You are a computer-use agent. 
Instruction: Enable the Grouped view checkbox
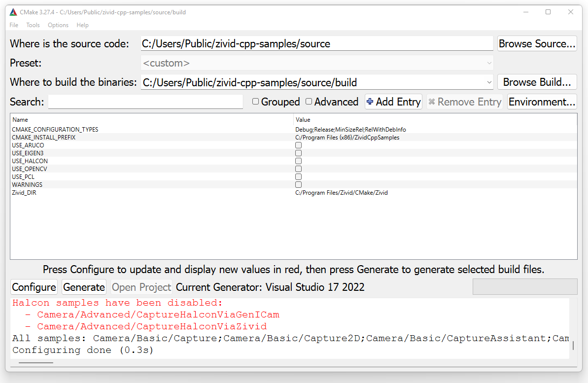click(x=255, y=102)
